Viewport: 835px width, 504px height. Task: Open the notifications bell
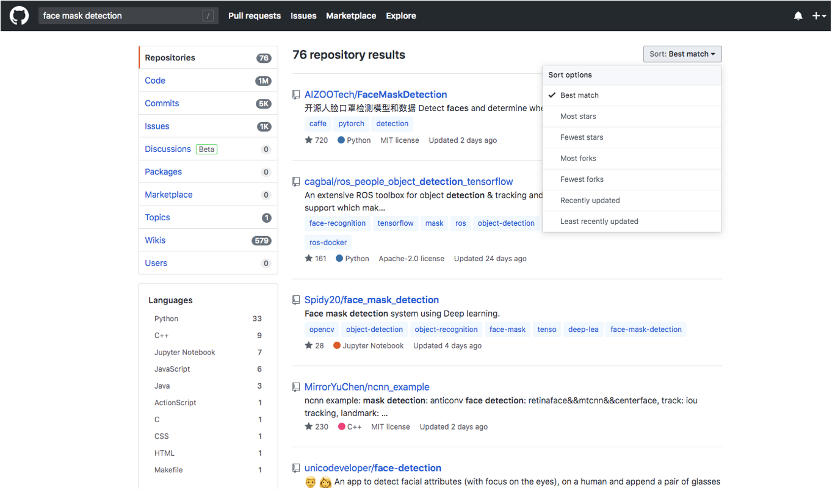(798, 16)
